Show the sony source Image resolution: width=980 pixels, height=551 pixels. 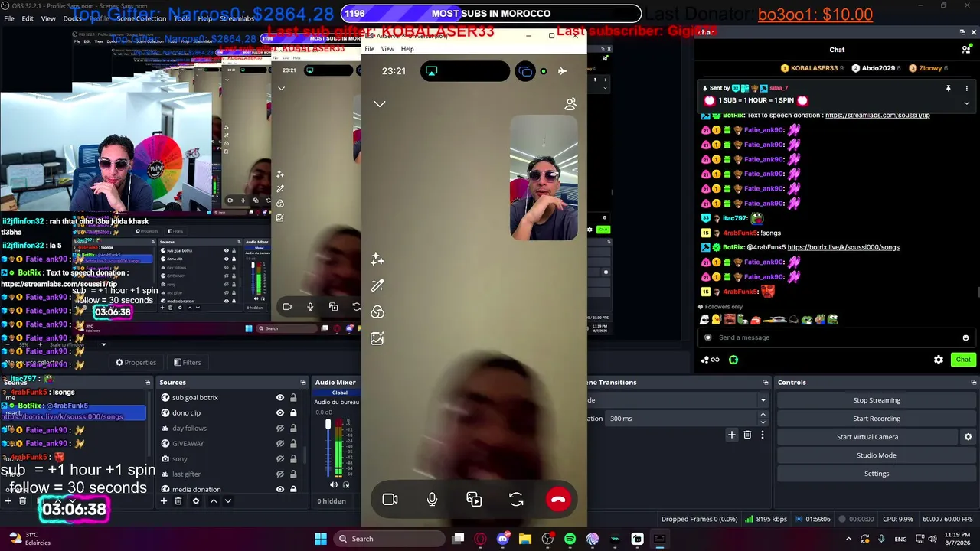pos(280,459)
